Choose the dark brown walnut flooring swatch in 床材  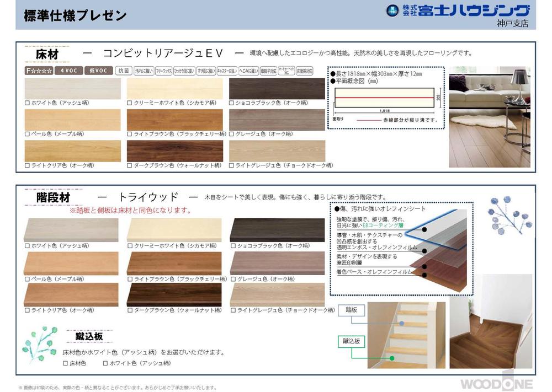[174, 151]
